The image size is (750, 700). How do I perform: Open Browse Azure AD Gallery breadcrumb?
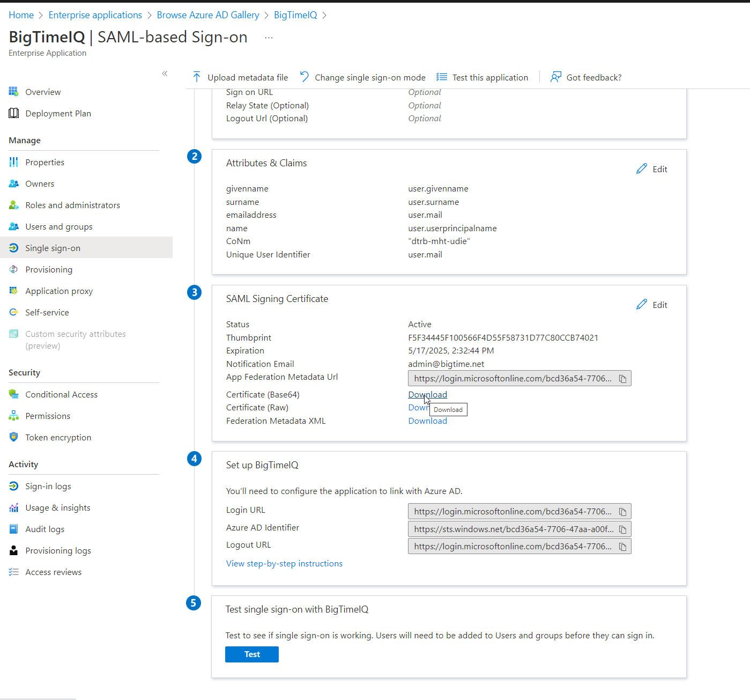click(x=208, y=15)
